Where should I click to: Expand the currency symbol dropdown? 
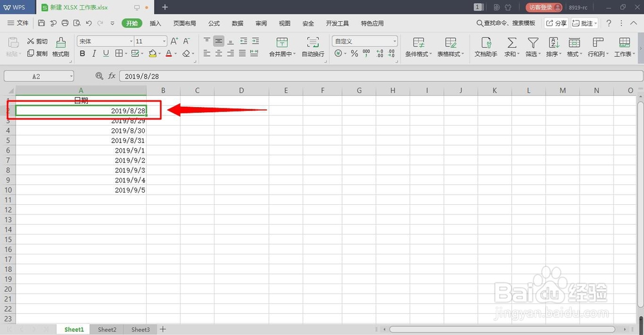coord(345,53)
